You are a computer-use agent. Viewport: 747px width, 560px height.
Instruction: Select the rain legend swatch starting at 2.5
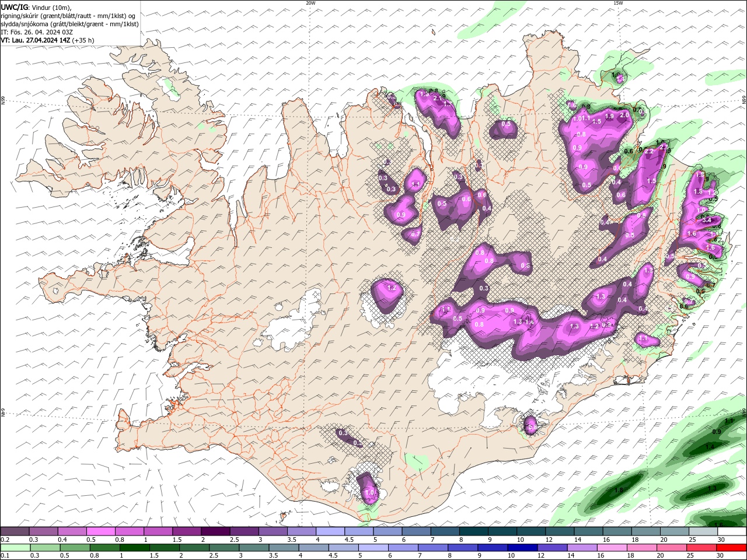click(x=224, y=548)
